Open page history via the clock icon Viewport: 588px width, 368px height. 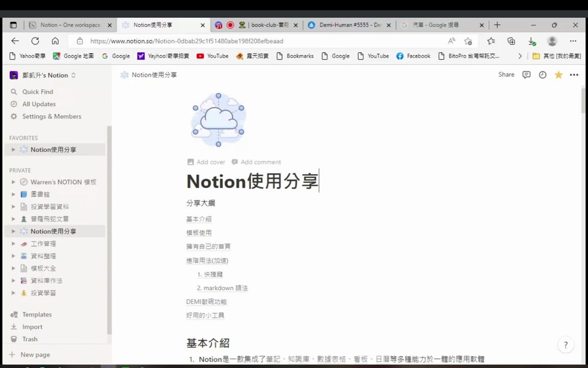(x=542, y=75)
